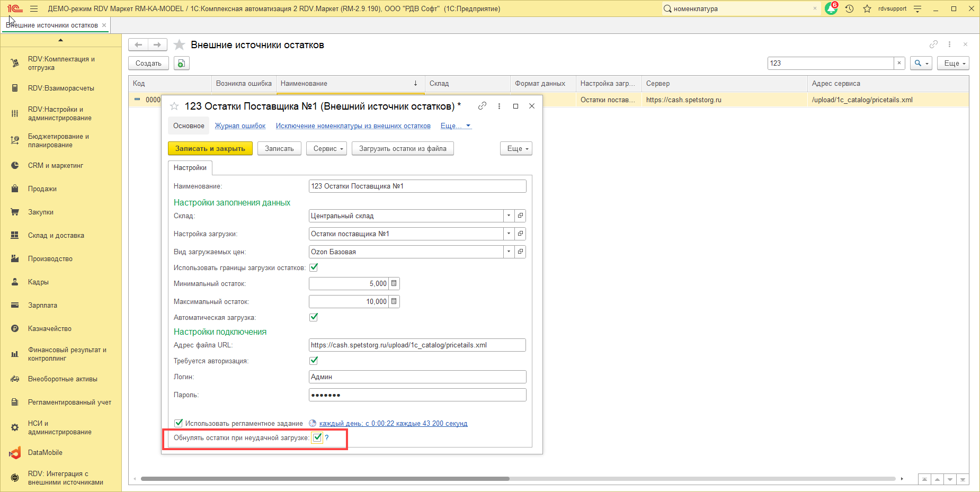Image resolution: width=980 pixels, height=492 pixels.
Task: Expand the Сервис dropdown button
Action: [326, 149]
